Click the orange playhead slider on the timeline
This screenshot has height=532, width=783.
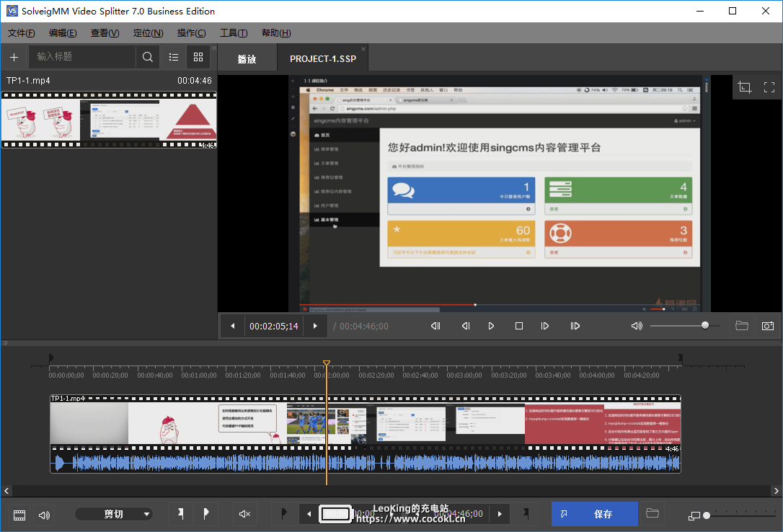click(x=327, y=363)
